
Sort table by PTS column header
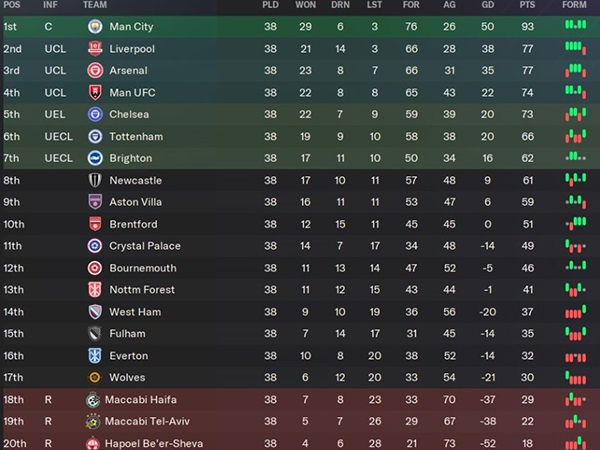pyautogui.click(x=527, y=5)
